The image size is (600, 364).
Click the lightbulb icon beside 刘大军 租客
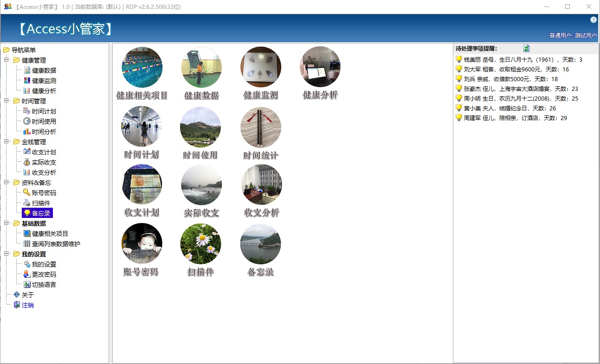459,69
